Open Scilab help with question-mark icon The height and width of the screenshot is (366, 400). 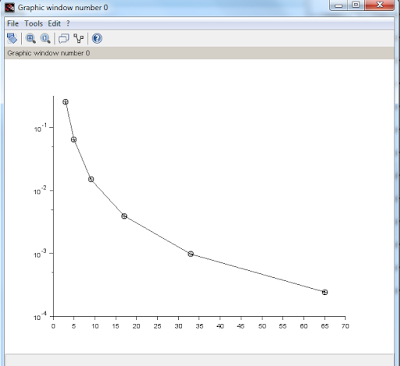[97, 39]
